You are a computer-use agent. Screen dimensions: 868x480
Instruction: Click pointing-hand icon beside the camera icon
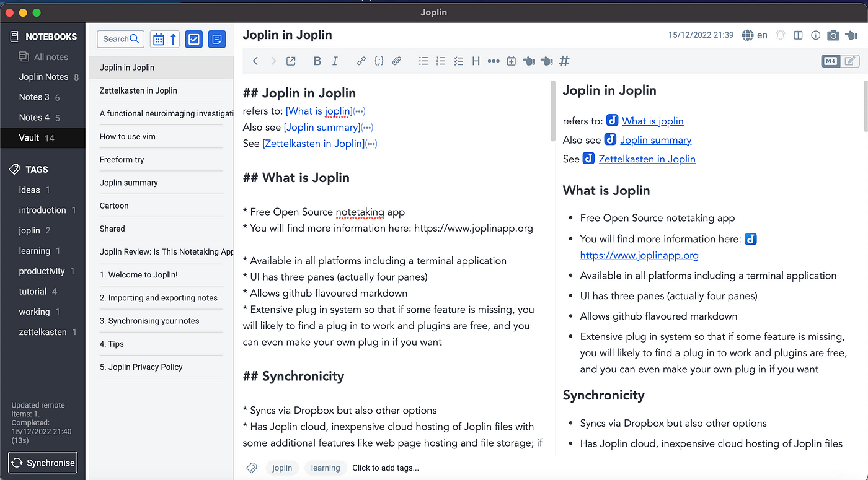pyautogui.click(x=851, y=35)
